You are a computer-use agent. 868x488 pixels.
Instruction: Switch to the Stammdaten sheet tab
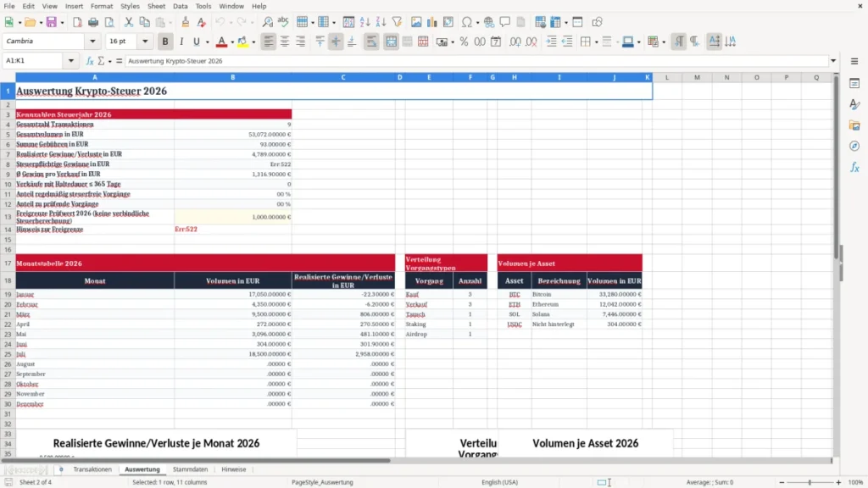pos(191,469)
